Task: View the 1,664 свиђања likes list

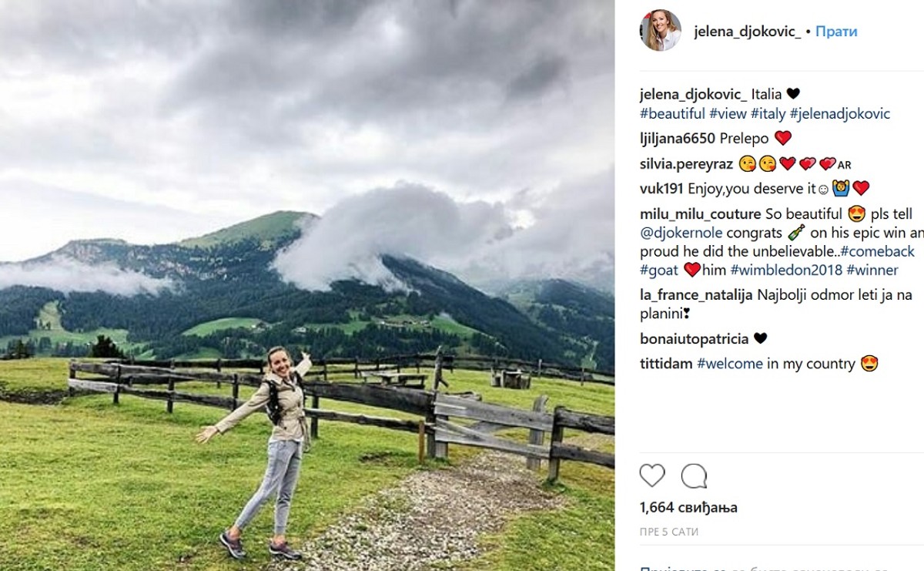Action: tap(688, 507)
